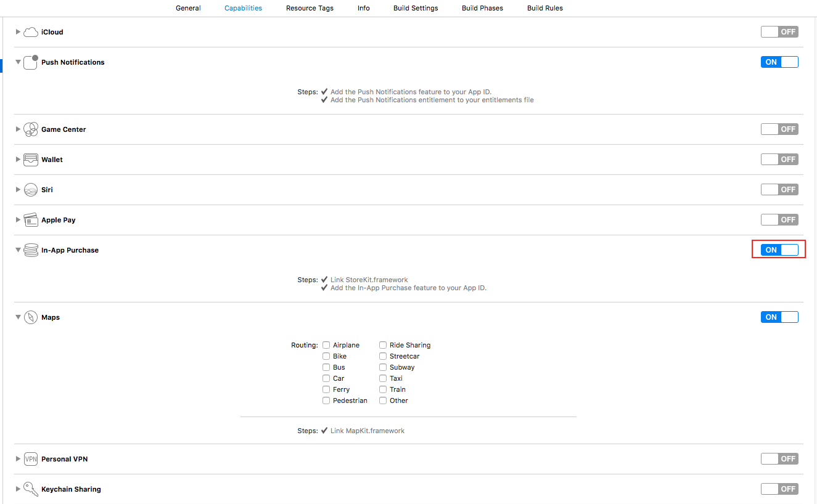Click the Link StoreKit.framework step text
Image resolution: width=817 pixels, height=504 pixels.
click(x=369, y=280)
